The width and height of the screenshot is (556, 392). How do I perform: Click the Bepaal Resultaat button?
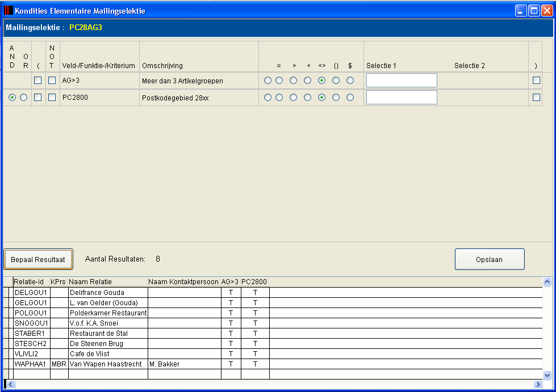[x=38, y=259]
